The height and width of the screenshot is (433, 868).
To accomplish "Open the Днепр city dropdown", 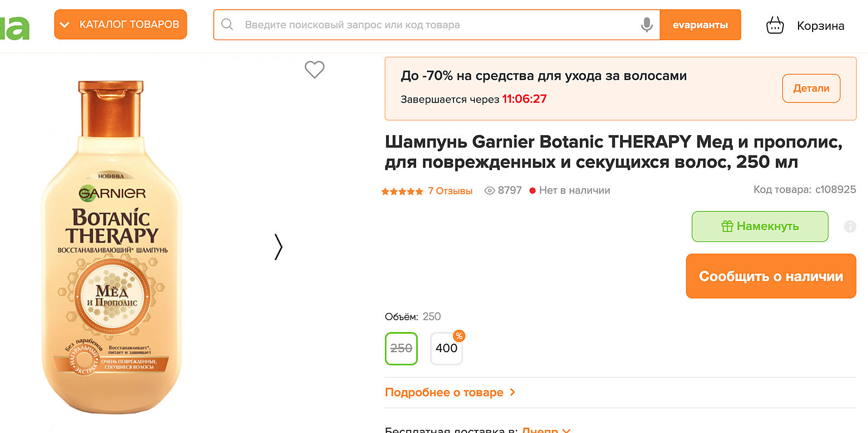I will [x=545, y=429].
